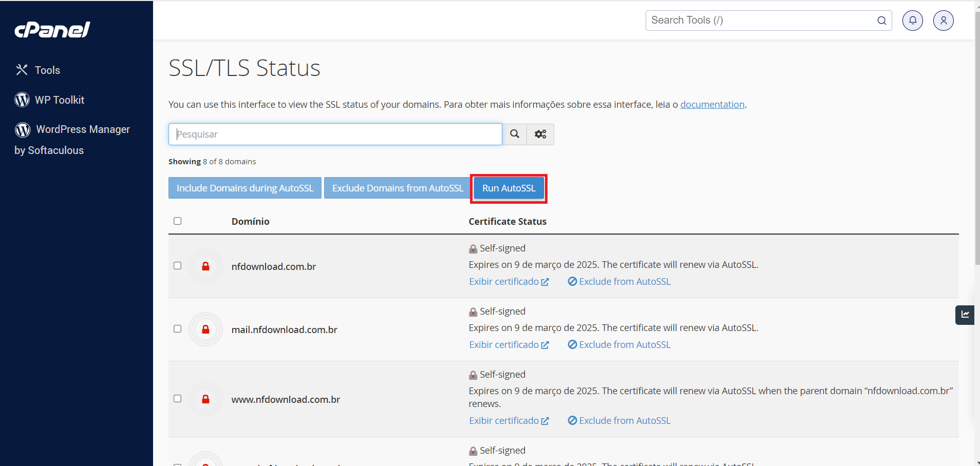Image resolution: width=980 pixels, height=466 pixels.
Task: Exclude mail.nfdownload.com.br from AutoSSL
Action: click(x=619, y=345)
